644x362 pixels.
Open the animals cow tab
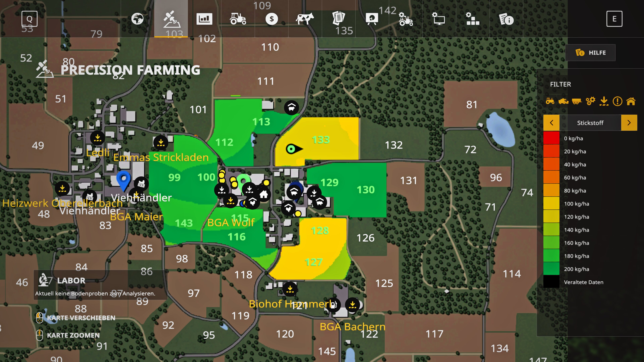pos(305,19)
